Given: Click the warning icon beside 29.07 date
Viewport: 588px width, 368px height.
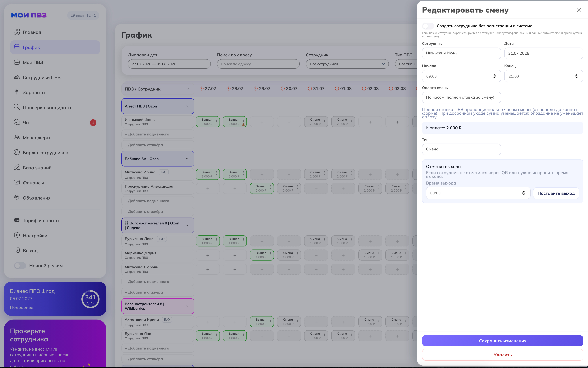Looking at the screenshot, I should pyautogui.click(x=255, y=89).
